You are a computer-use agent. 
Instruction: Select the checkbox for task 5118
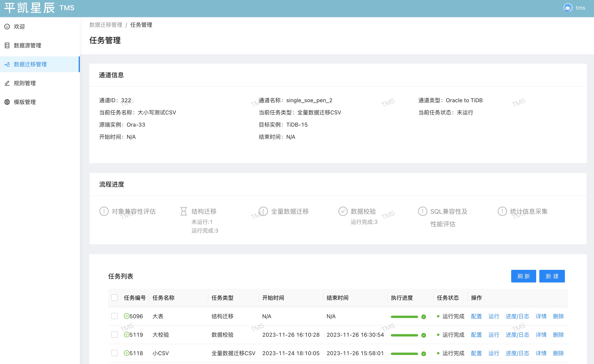pos(114,353)
